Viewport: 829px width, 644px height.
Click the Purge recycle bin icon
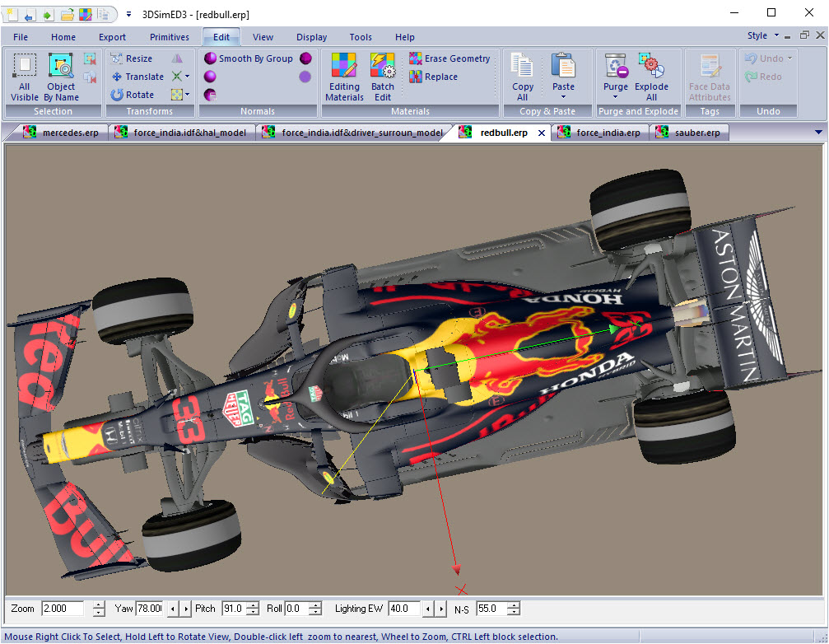616,65
